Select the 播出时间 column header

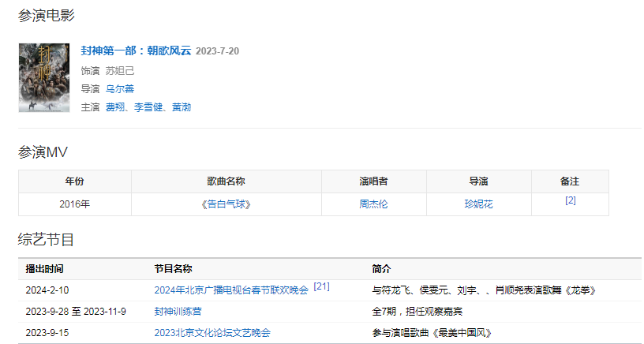coord(45,269)
